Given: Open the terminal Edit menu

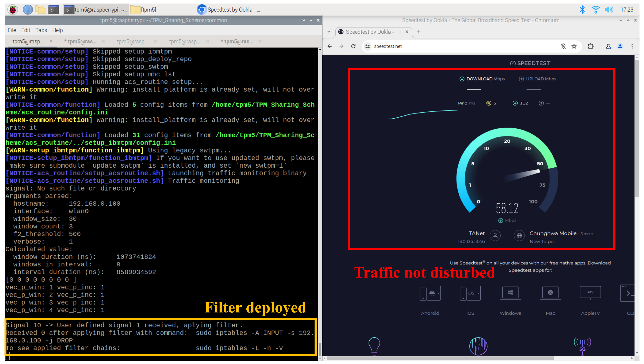Looking at the screenshot, I should click(x=25, y=30).
